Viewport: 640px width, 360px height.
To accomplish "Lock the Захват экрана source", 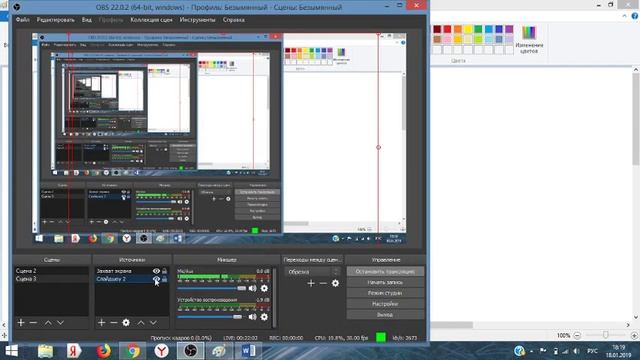I will [x=164, y=271].
